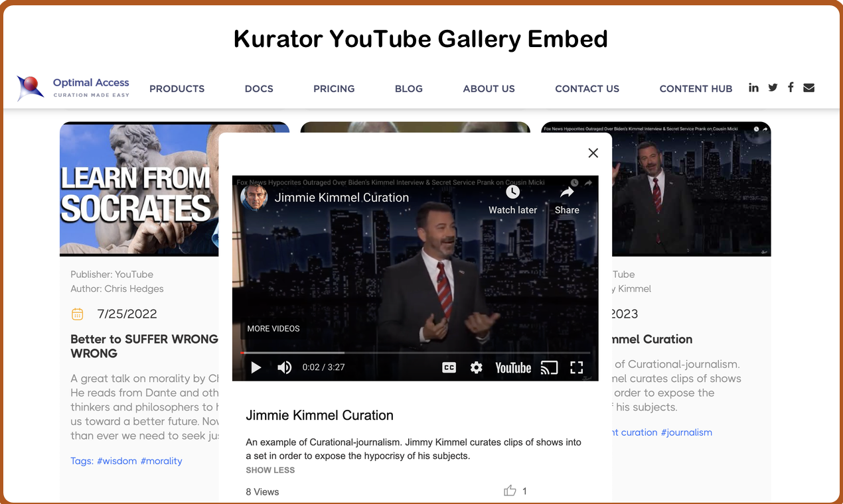Click the 'Jimmie Kimmel Curation' popup heading
The image size is (843, 504).
(319, 416)
